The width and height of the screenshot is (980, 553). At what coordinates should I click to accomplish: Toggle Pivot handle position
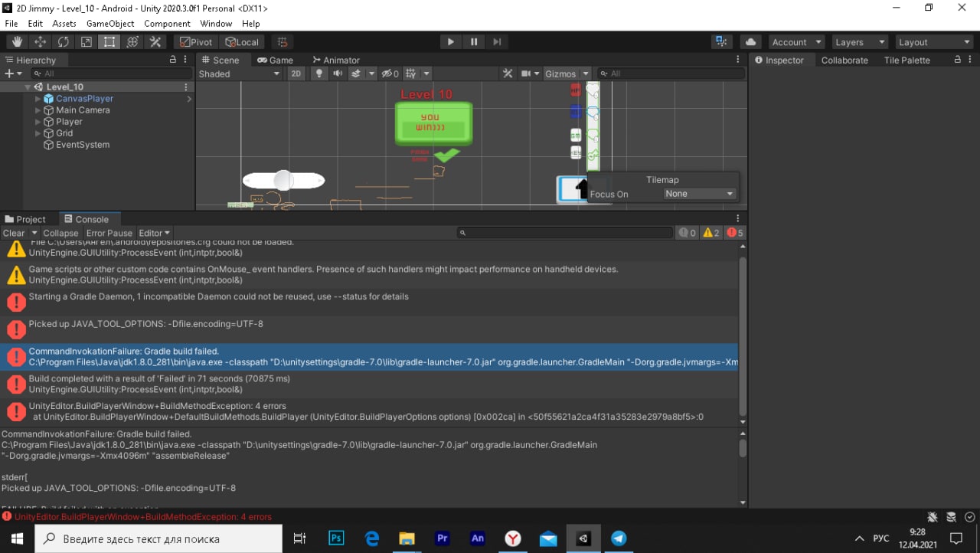tap(196, 42)
